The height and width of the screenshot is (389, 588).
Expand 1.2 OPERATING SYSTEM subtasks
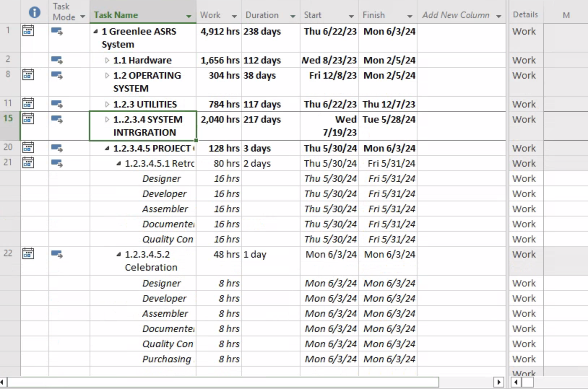pos(107,75)
